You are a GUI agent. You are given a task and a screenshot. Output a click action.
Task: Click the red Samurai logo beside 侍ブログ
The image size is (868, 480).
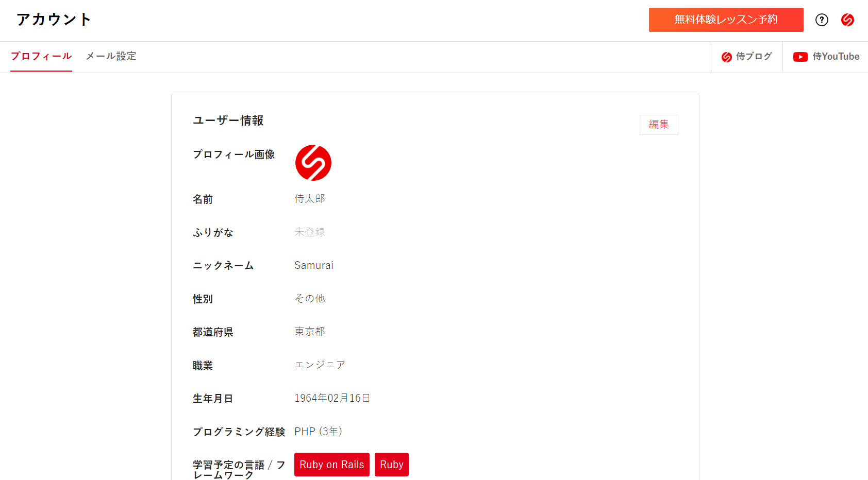coord(727,57)
